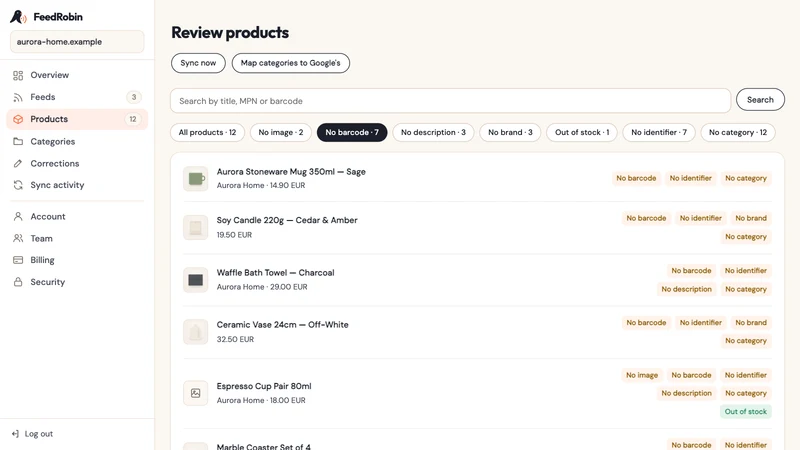The width and height of the screenshot is (800, 450).
Task: Click No description tag on Waffle Bath Towel
Action: pos(686,289)
